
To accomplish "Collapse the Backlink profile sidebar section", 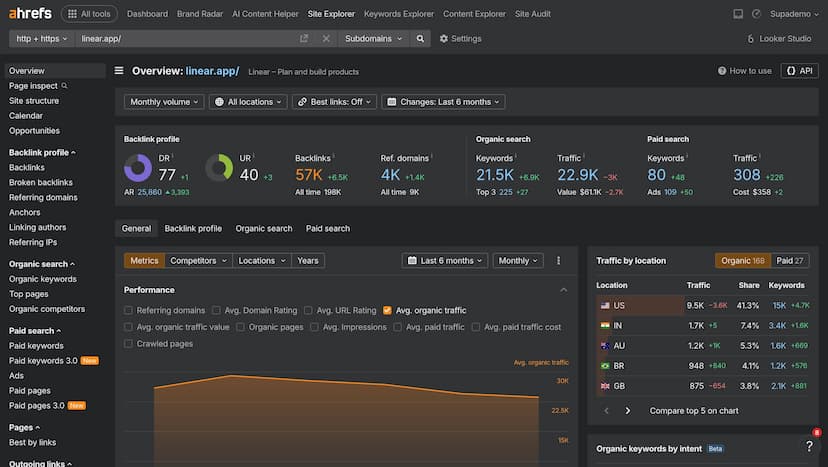I will pyautogui.click(x=42, y=152).
